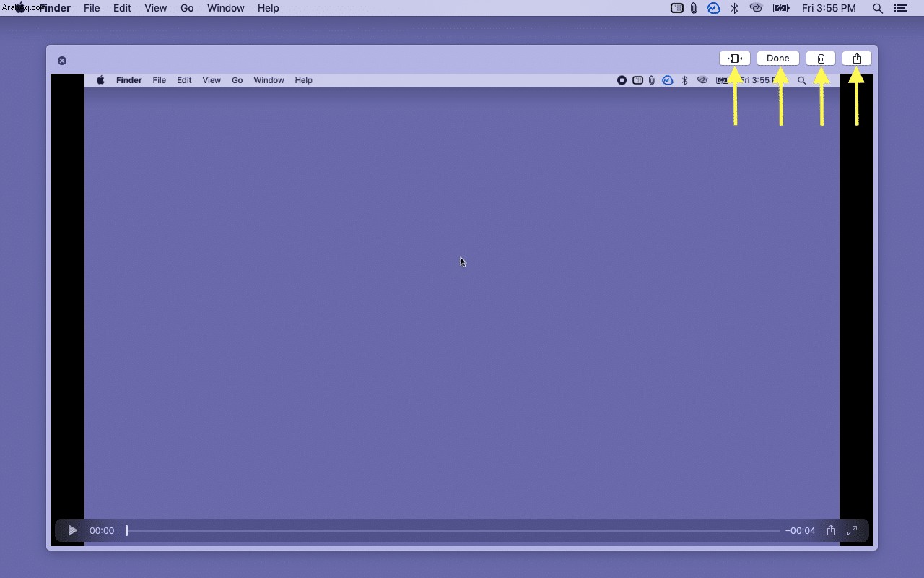Open the battery status menu
Image resolution: width=924 pixels, height=578 pixels.
click(781, 8)
